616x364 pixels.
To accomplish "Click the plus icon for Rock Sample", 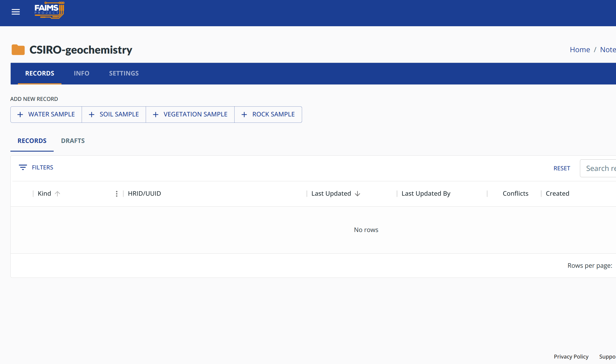I will tap(244, 115).
